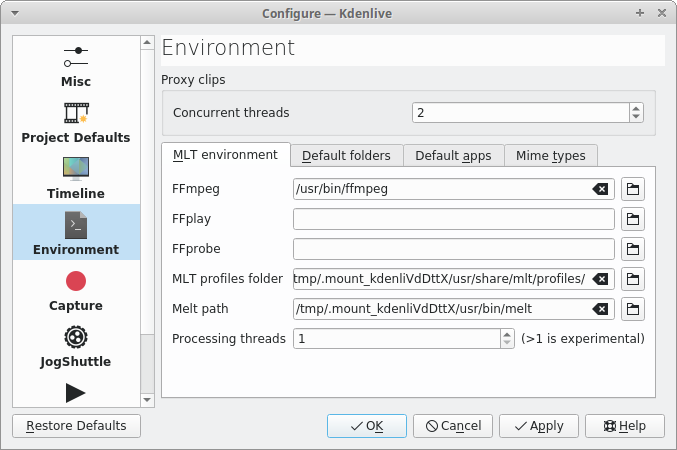This screenshot has width=677, height=450.
Task: Open the Mime types tab
Action: click(x=550, y=155)
